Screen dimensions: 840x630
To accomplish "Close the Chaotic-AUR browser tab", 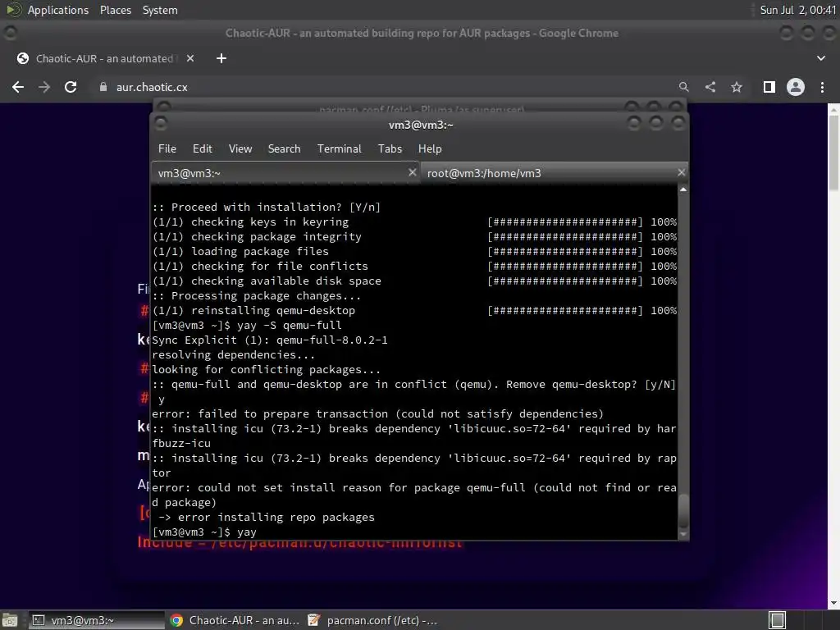I will (x=190, y=58).
